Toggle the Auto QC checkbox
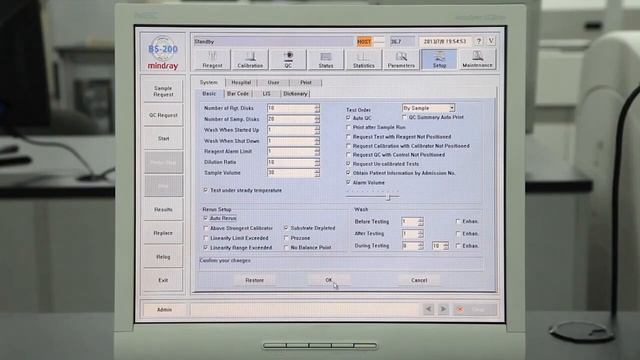The width and height of the screenshot is (640, 360). (349, 118)
